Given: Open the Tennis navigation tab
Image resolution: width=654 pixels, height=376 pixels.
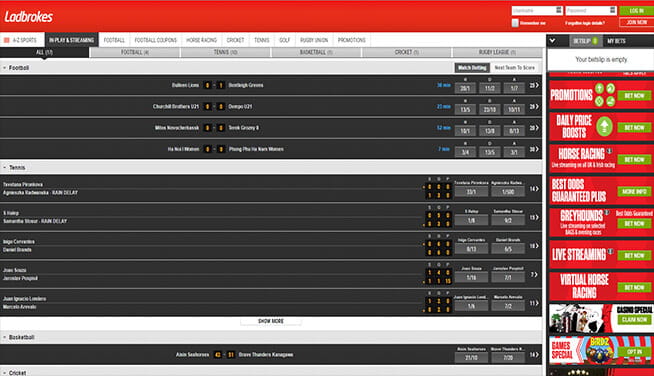Looking at the screenshot, I should point(262,40).
